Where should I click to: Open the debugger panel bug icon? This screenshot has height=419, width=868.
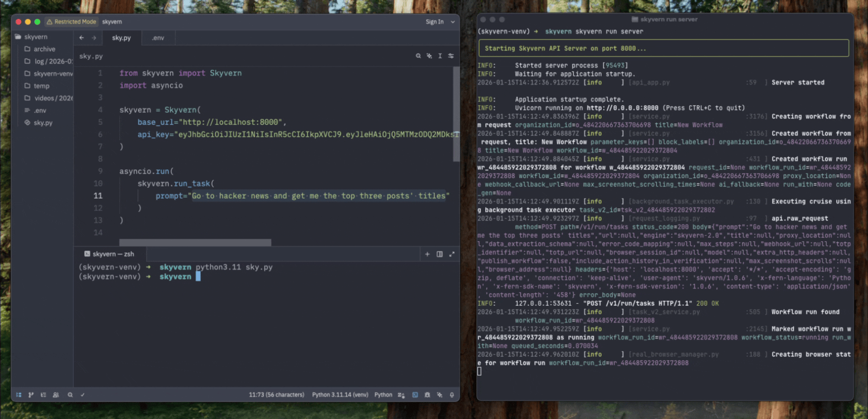(x=427, y=395)
